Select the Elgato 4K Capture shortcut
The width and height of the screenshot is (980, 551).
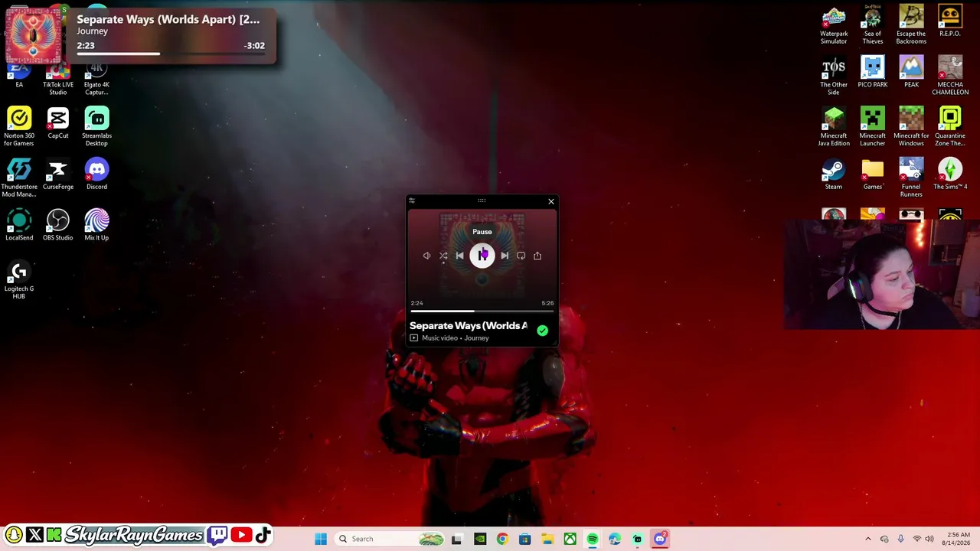(96, 80)
